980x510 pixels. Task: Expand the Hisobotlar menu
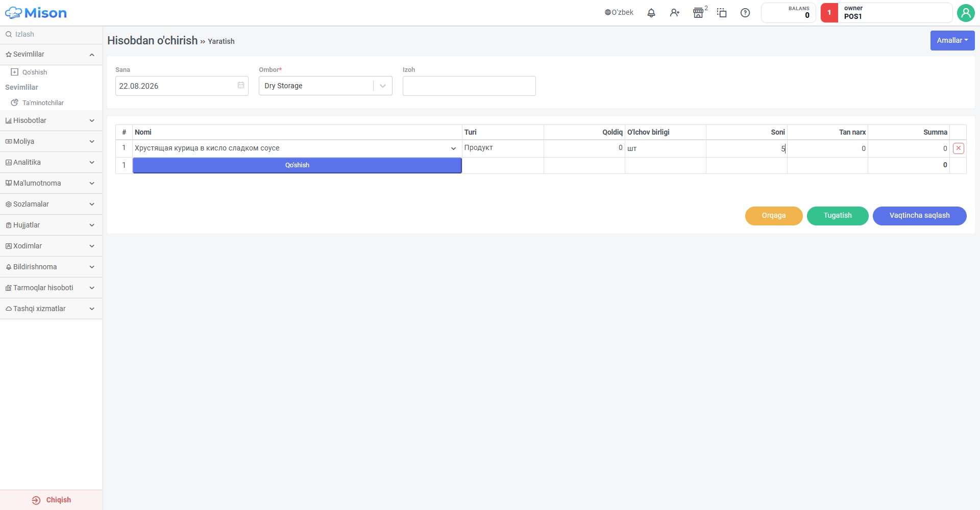(x=51, y=120)
